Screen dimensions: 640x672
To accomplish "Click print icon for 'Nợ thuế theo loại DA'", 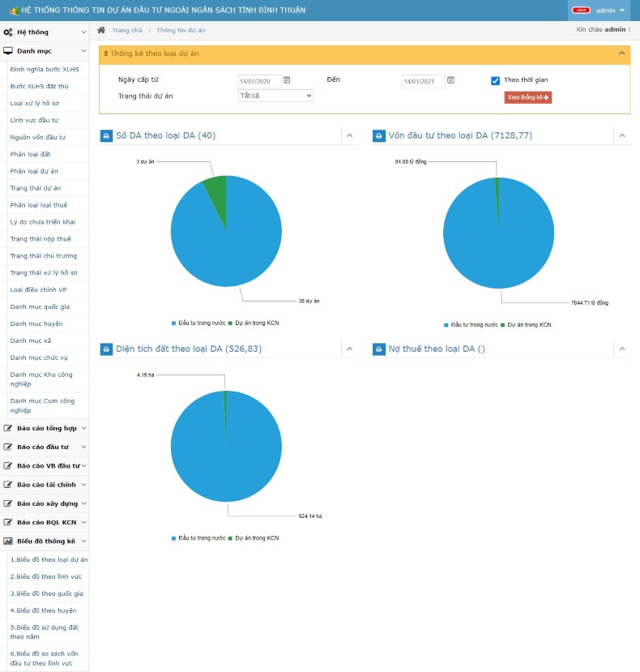I will coord(378,349).
